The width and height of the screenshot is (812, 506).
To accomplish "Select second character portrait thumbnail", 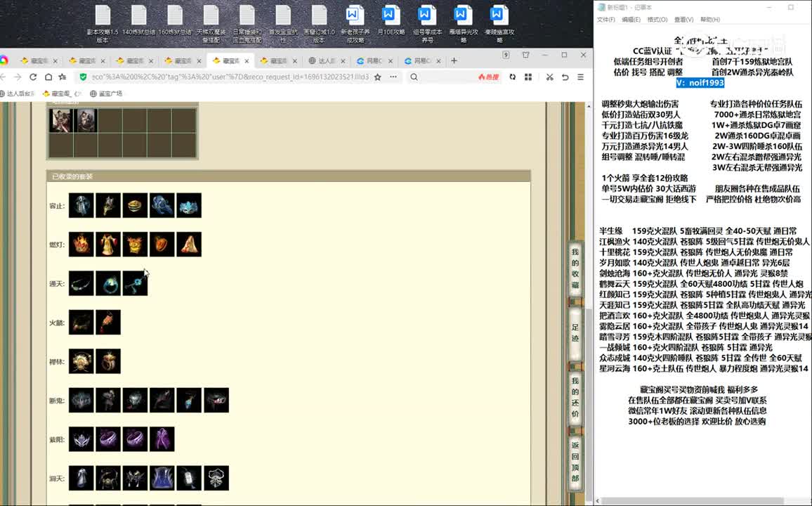I will pyautogui.click(x=86, y=121).
